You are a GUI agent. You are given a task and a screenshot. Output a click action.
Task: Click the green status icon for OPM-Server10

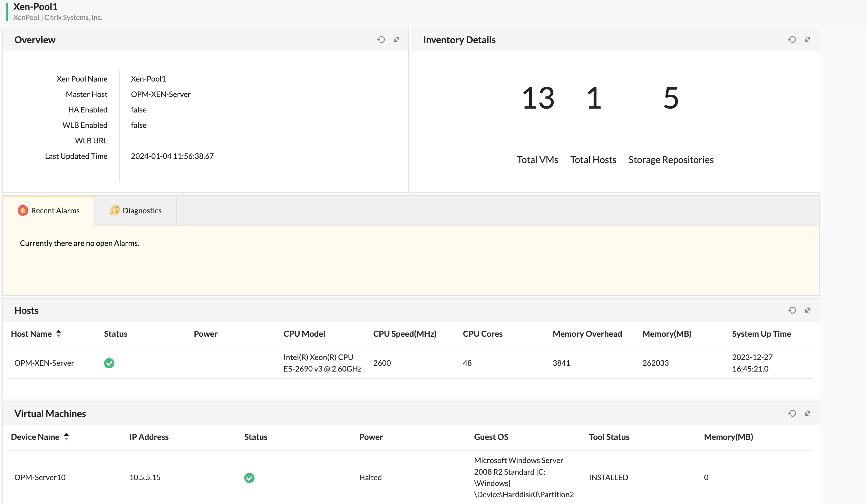point(249,478)
